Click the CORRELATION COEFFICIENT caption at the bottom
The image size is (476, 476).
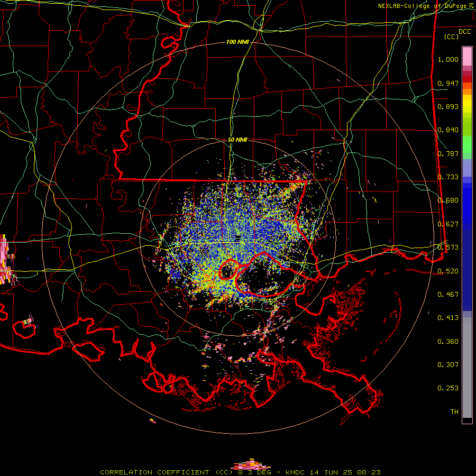(x=240, y=472)
